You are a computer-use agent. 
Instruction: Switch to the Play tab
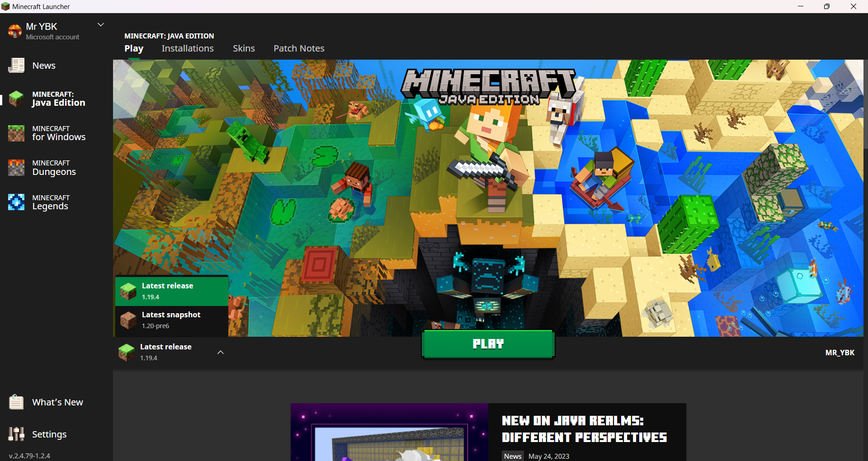pyautogui.click(x=134, y=48)
